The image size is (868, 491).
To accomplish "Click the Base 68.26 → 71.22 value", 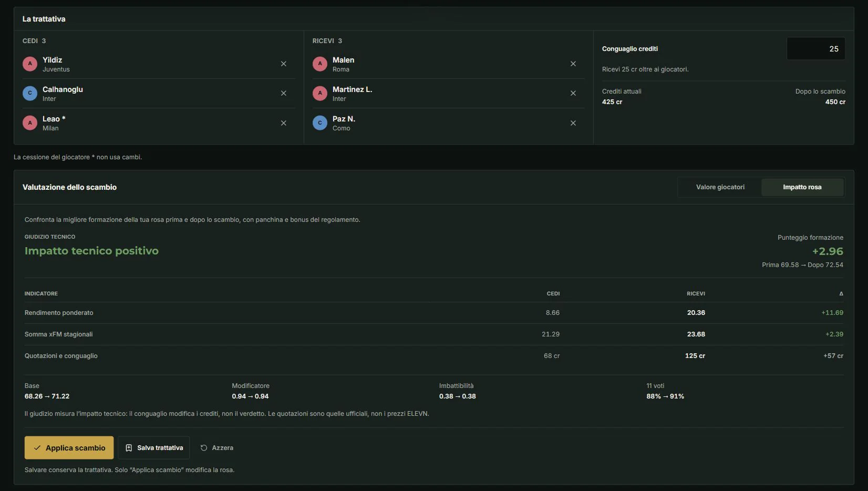I will (47, 396).
